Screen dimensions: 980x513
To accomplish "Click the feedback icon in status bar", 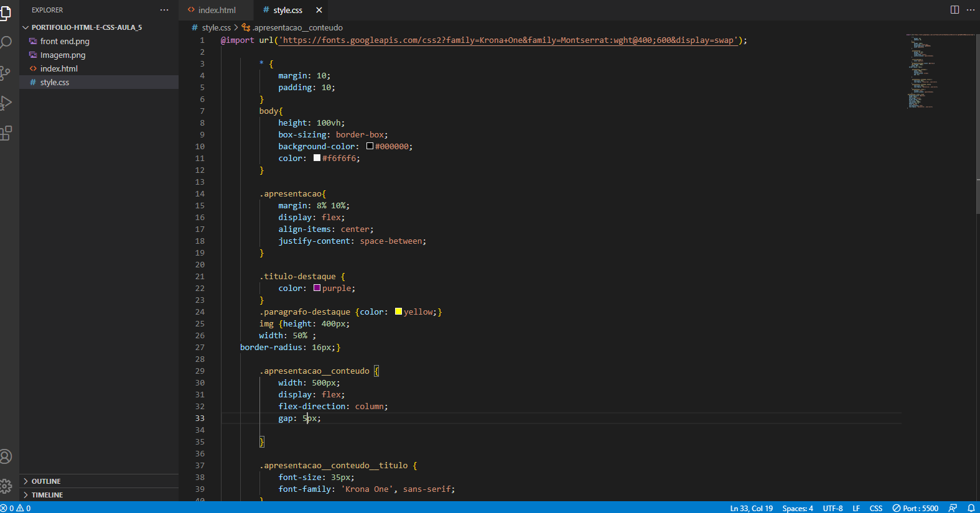I will tap(953, 508).
